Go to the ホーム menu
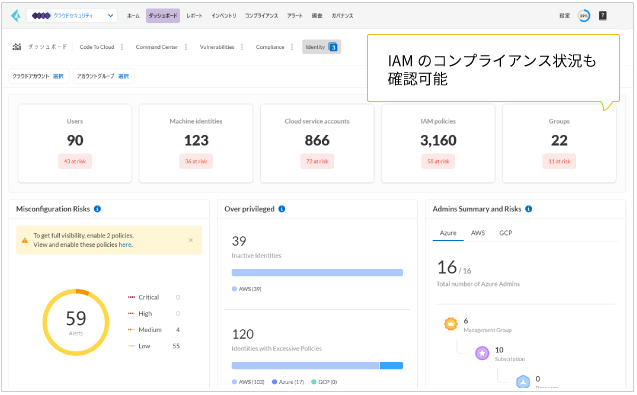 [133, 15]
